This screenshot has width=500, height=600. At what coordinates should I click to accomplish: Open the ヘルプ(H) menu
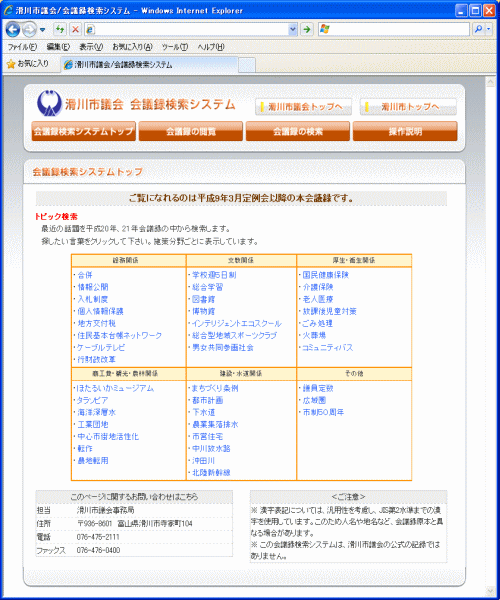211,47
